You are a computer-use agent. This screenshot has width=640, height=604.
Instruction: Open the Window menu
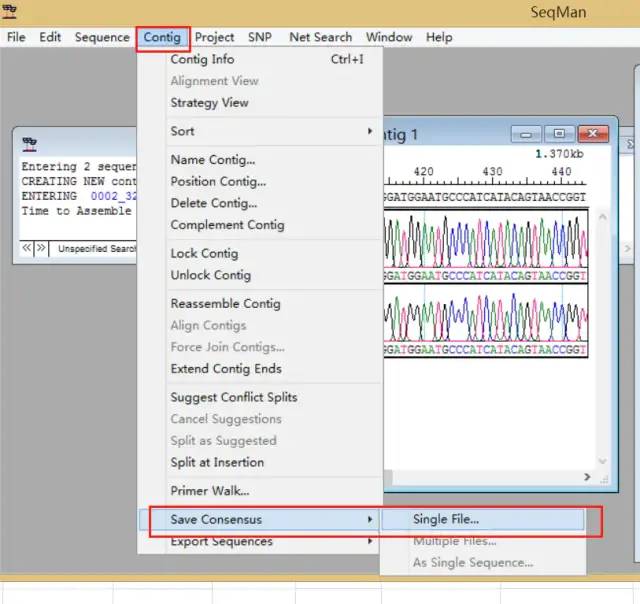coord(389,37)
